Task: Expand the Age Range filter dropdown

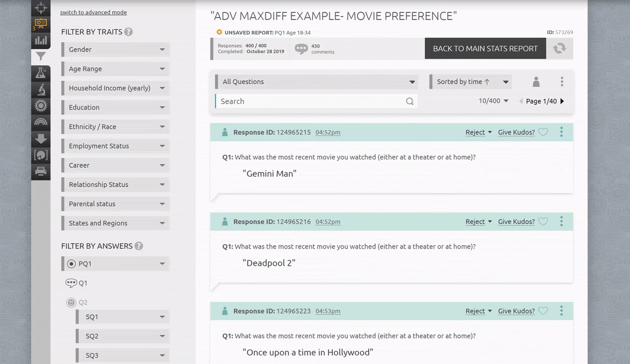Action: click(116, 69)
